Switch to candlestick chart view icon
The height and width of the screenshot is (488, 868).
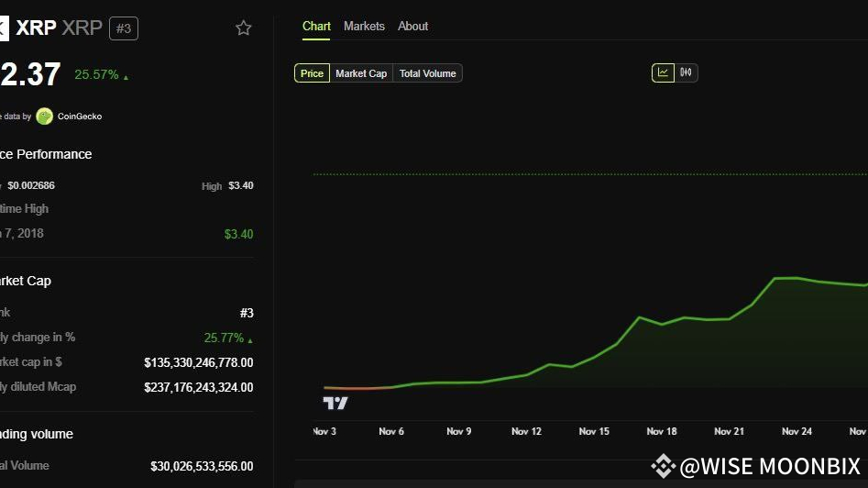pyautogui.click(x=686, y=72)
